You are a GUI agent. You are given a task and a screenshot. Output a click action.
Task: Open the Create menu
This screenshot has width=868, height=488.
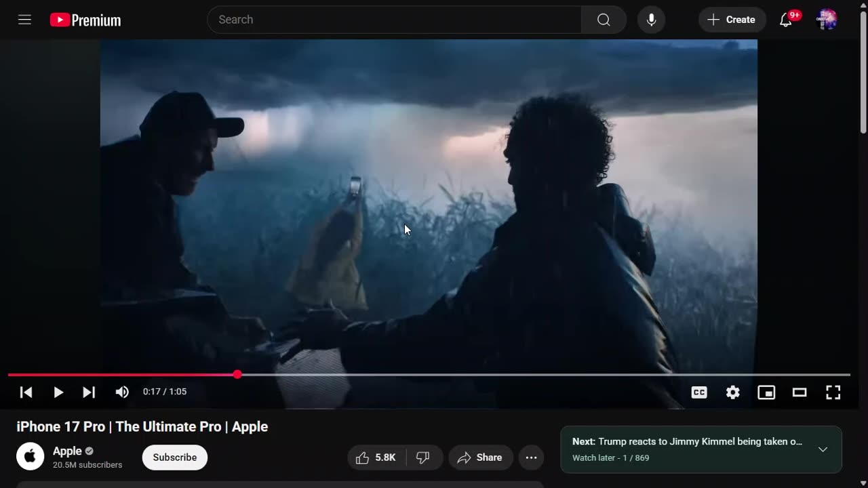pos(732,20)
